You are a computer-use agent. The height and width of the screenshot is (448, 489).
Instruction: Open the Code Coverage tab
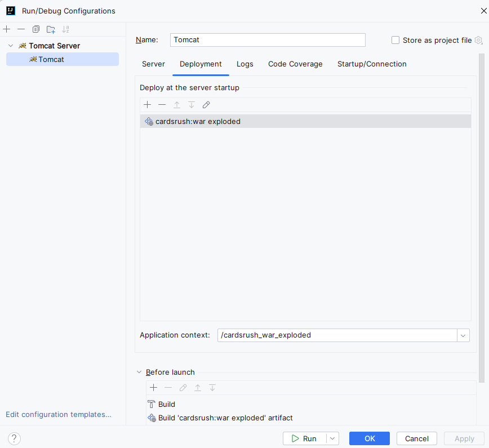[x=295, y=64]
